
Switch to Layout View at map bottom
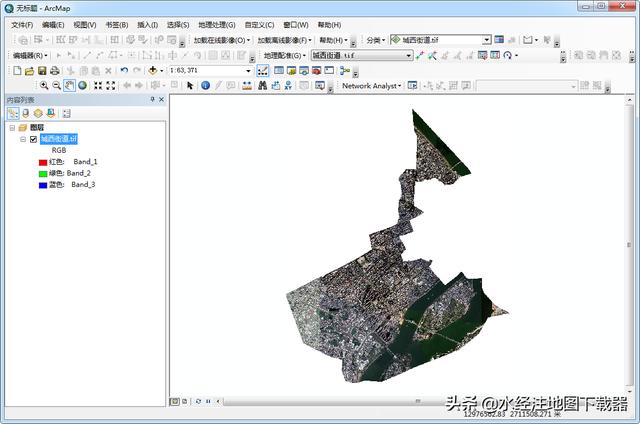[x=184, y=401]
